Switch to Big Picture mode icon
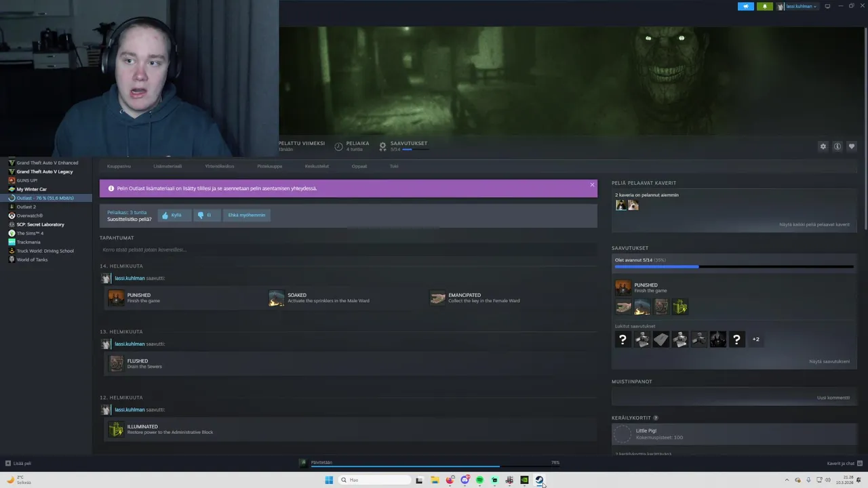This screenshot has width=868, height=488. point(827,6)
